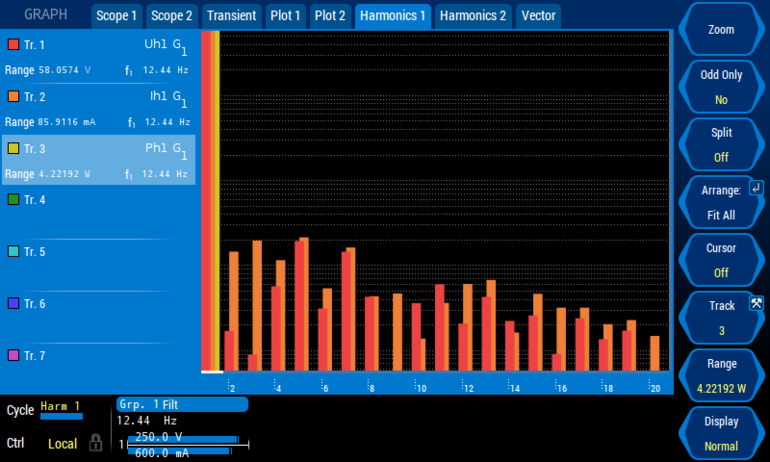
Task: Click the fundamental bar at chart left edge
Action: point(211,201)
